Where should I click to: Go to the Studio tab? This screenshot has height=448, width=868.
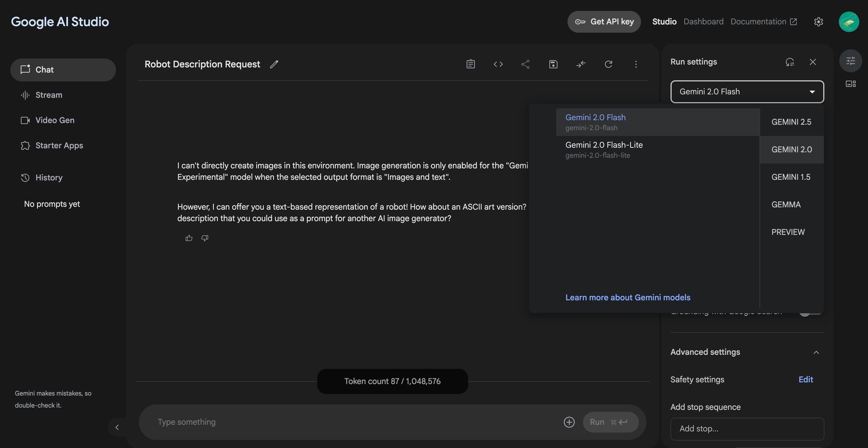[664, 22]
